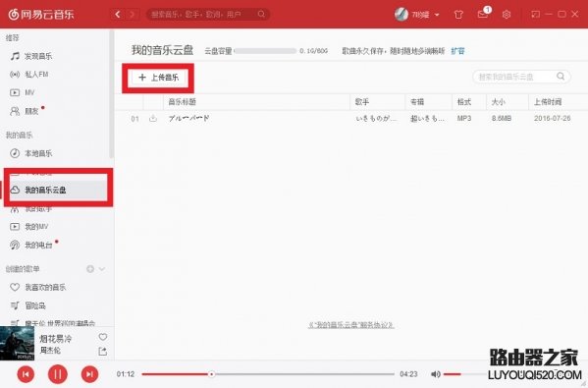Click the 上传音乐 upload button
Viewport: 588px width, 388px height.
(159, 78)
